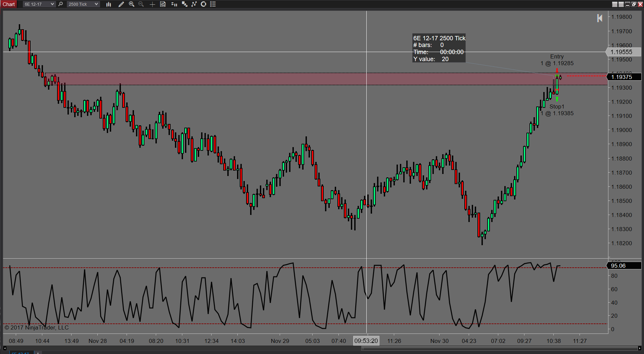Screen dimensions: 644x354
Task: Click the horizontal scrollbar right arrow
Action: [639, 348]
